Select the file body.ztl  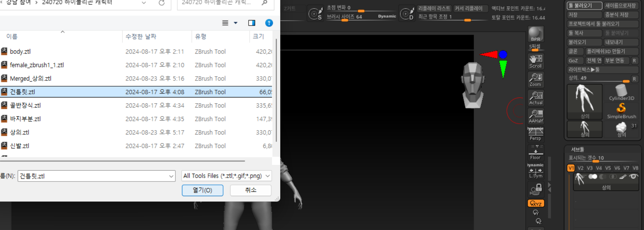[20, 52]
